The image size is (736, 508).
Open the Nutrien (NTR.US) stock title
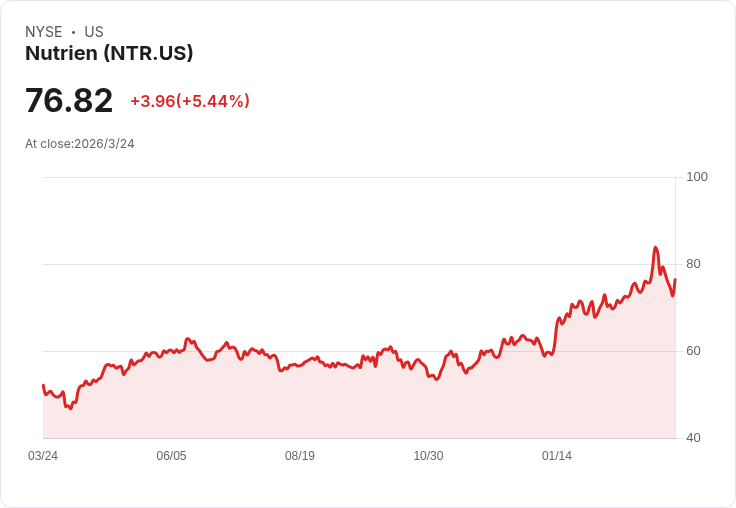109,54
